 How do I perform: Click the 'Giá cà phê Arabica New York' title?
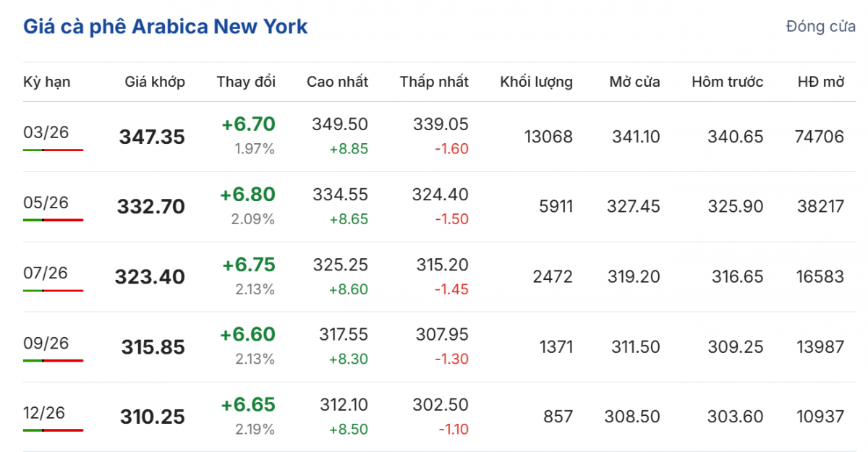pos(166,27)
